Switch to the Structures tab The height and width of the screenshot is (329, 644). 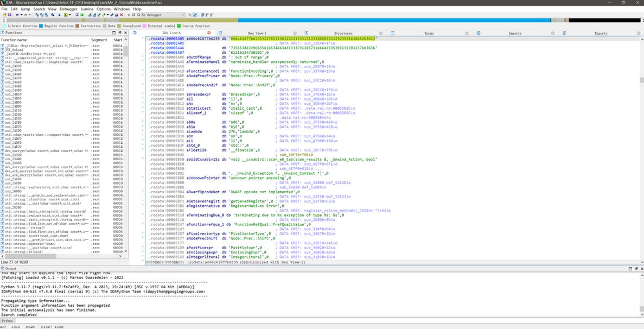click(x=343, y=33)
